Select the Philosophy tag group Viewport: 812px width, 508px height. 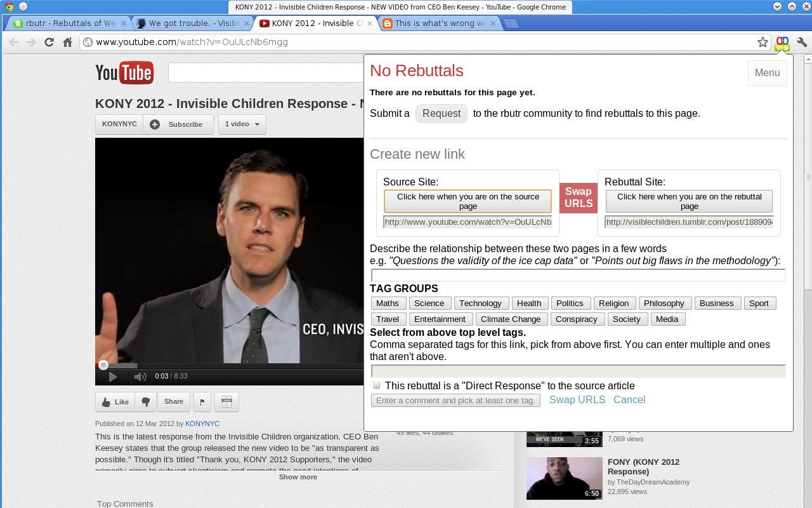click(664, 304)
